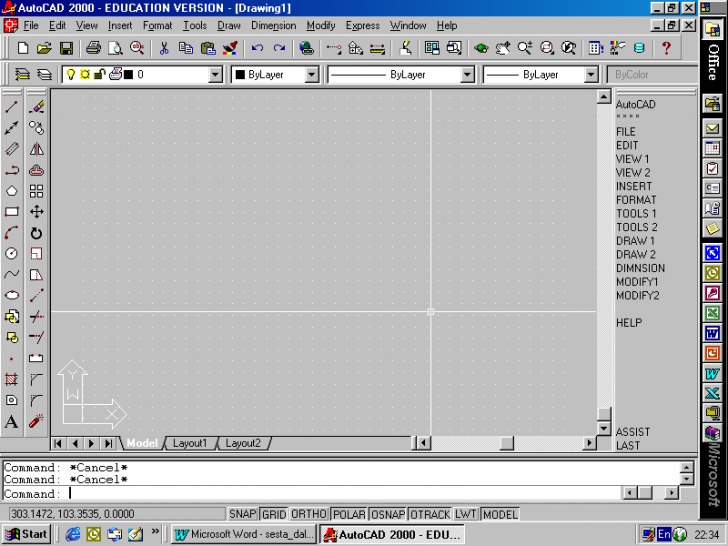Click DIMNSION in screen menu
Viewport: 728px width, 546px height.
coord(640,268)
